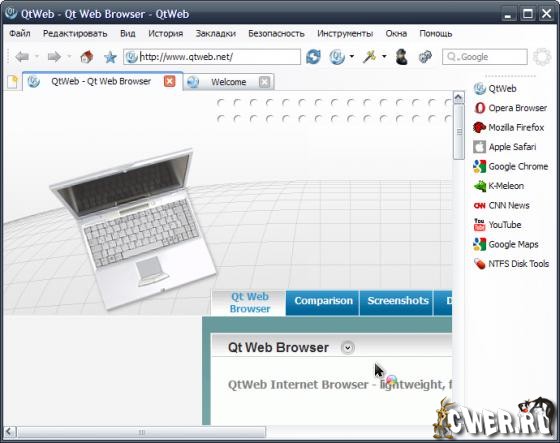Click the private browsing spy icon
The width and height of the screenshot is (560, 443).
pyautogui.click(x=402, y=57)
